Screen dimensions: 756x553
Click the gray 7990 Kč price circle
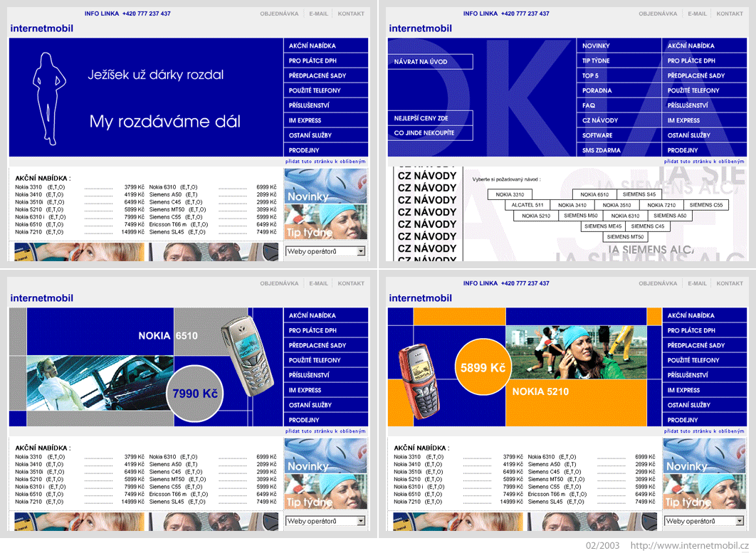point(195,394)
